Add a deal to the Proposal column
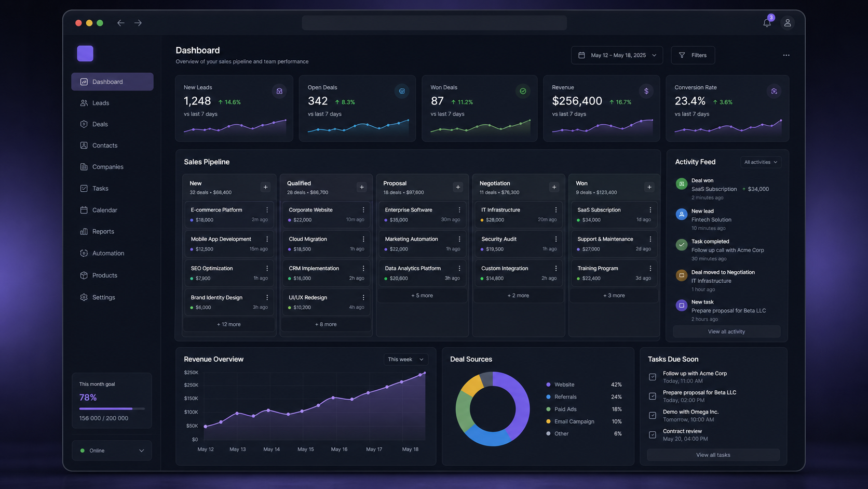Image resolution: width=868 pixels, height=489 pixels. (x=458, y=187)
